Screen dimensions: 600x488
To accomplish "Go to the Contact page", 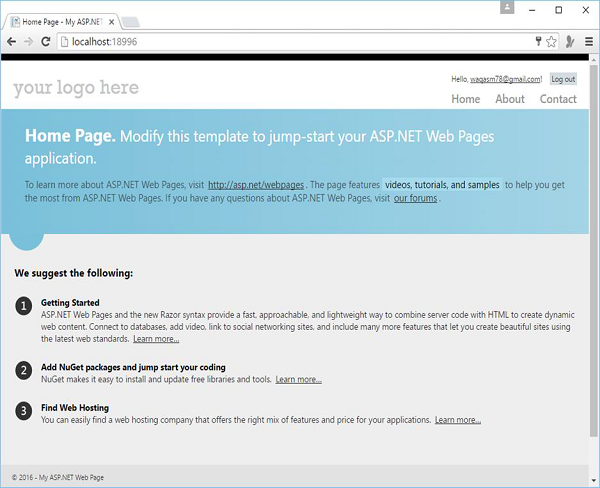I will point(558,99).
